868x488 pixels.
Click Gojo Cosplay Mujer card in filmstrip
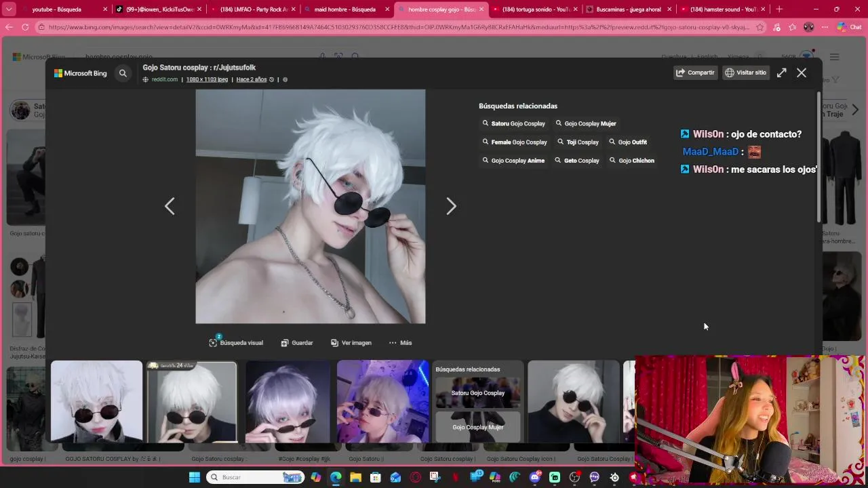pos(478,427)
